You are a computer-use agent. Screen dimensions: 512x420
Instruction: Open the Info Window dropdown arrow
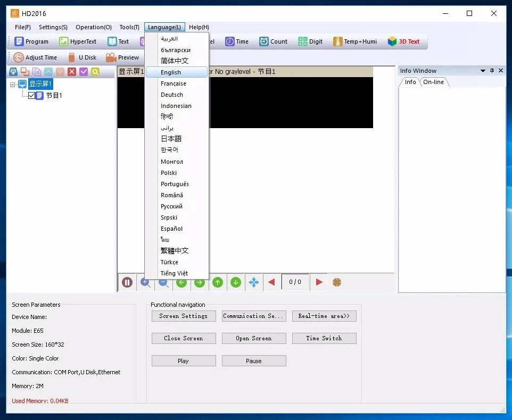tap(483, 71)
